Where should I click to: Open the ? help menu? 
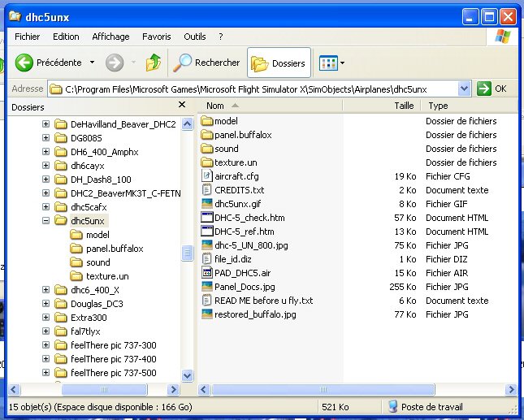click(x=220, y=37)
